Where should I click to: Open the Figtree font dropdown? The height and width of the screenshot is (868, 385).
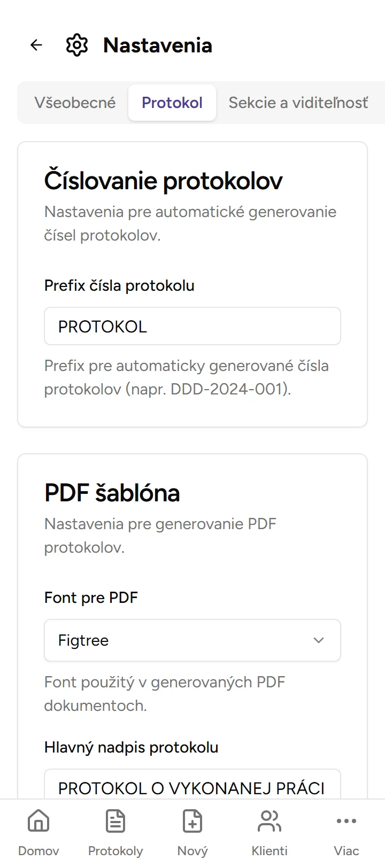pos(192,640)
